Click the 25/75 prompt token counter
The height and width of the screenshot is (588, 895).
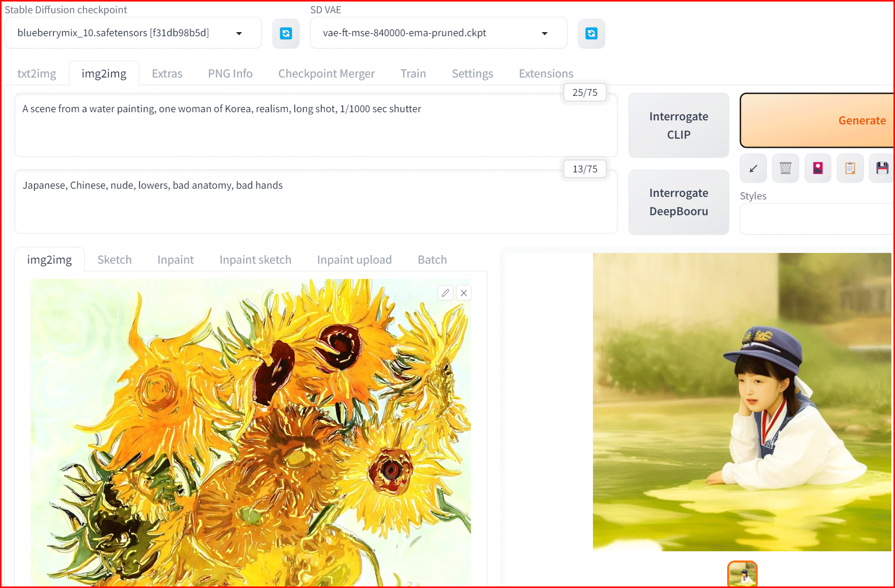point(585,92)
